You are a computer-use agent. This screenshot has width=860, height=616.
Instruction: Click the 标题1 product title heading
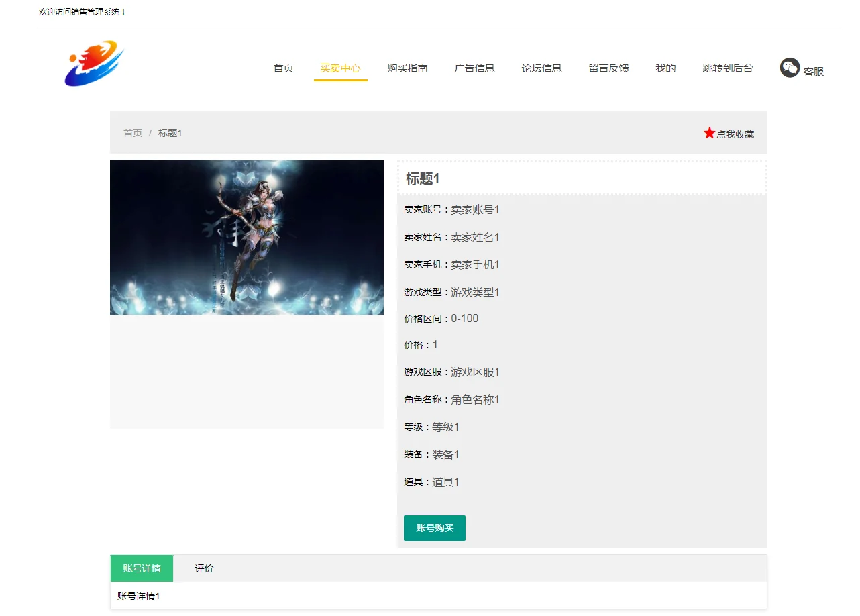click(423, 178)
